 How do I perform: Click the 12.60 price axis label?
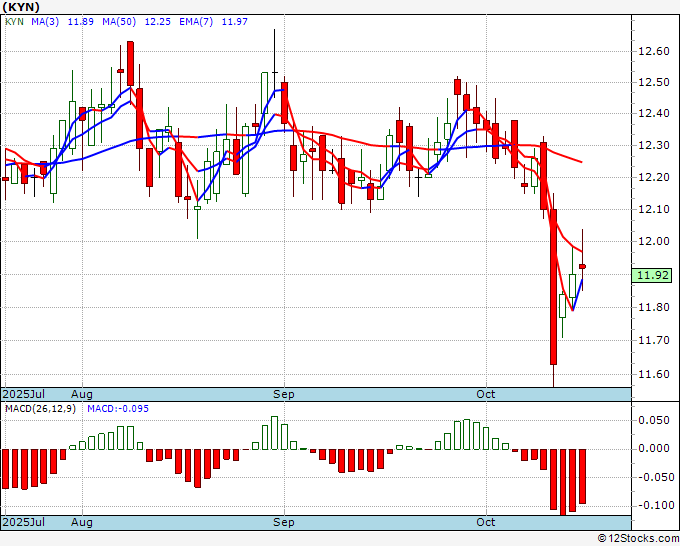654,51
